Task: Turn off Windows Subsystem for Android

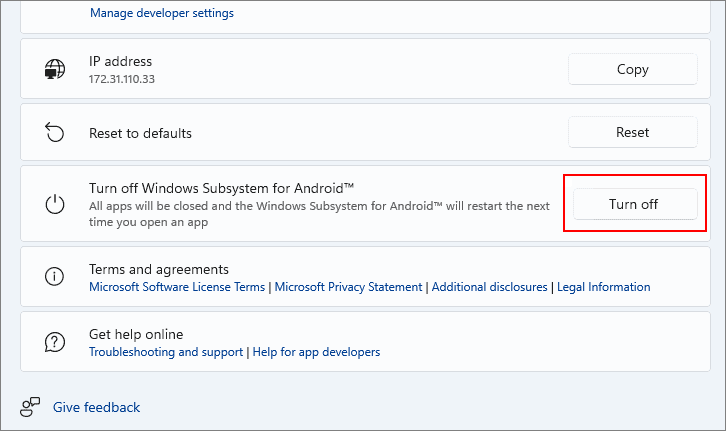Action: (635, 204)
